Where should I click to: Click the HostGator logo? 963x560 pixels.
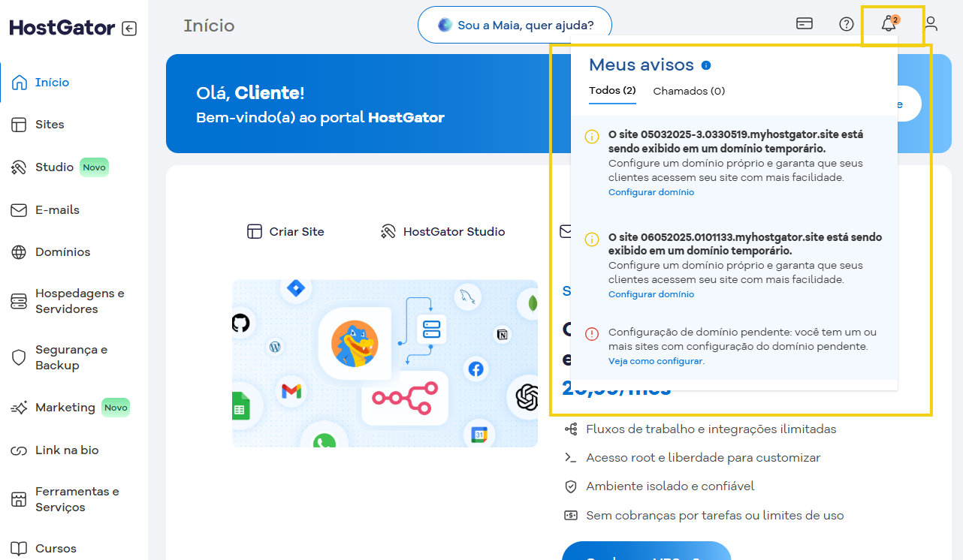(x=62, y=29)
